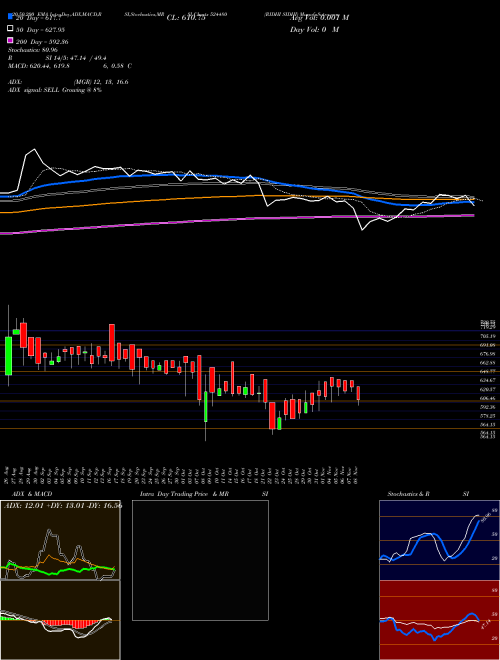The image size is (500, 660).
Task: Click the 'Intra Day Trading Price' panel title
Action: click(174, 494)
